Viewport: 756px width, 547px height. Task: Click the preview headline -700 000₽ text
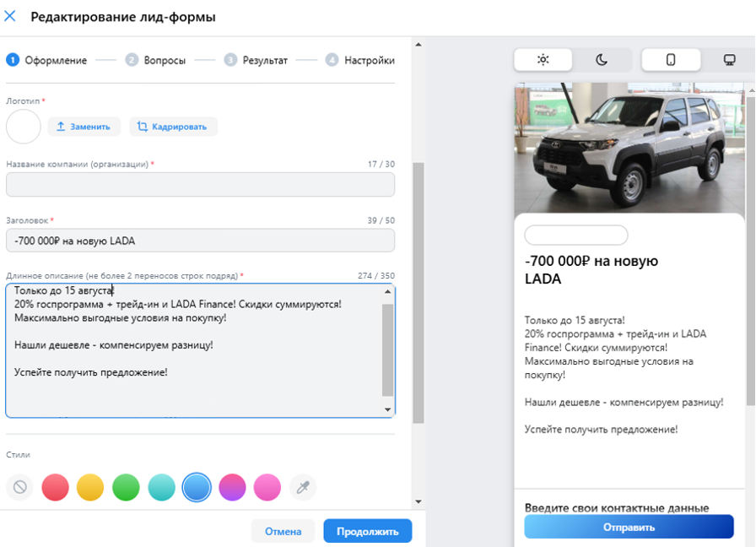[591, 269]
